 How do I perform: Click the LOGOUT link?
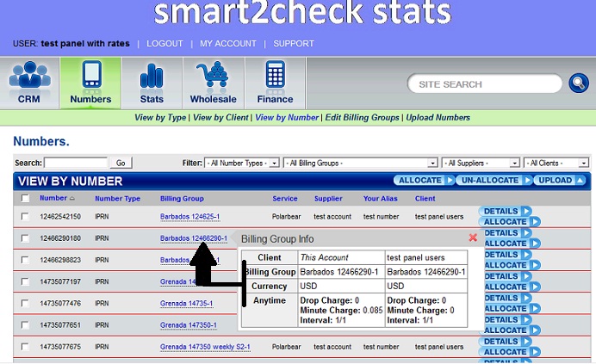(x=165, y=44)
